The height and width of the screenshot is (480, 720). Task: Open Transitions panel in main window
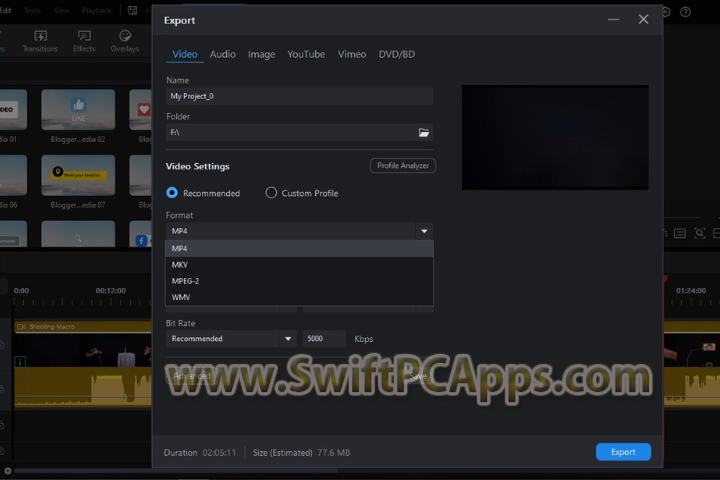[40, 41]
